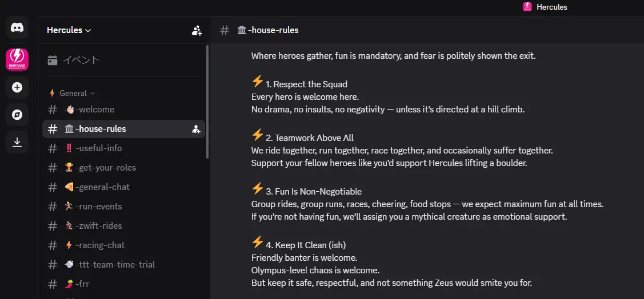Click invite people icon in server header

pos(197,30)
